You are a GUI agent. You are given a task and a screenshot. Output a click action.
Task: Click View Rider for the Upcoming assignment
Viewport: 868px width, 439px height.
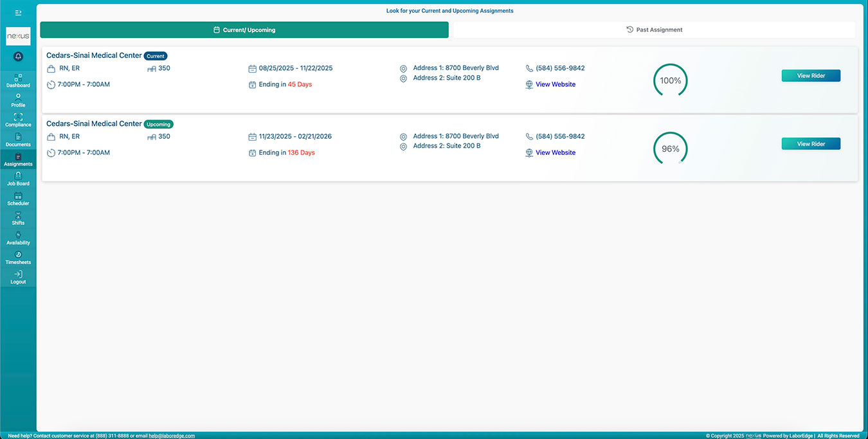click(x=811, y=143)
